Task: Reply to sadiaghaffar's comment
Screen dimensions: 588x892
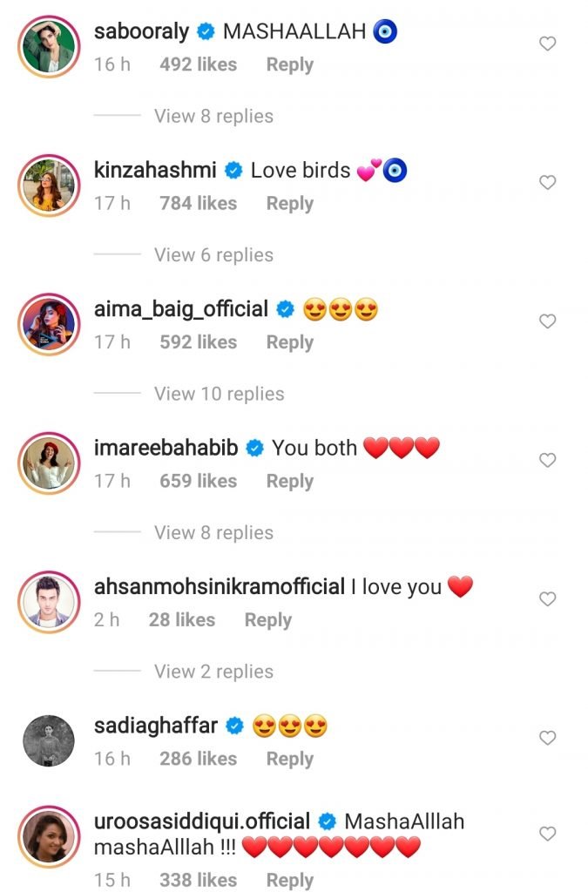Action: pos(289,760)
